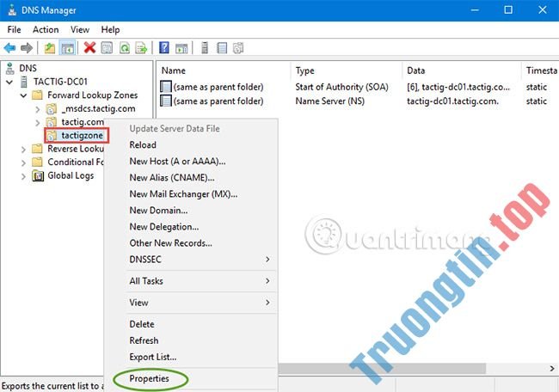Collapse the TACTIG-DC01 server node
Viewport: 559px width, 392px height.
pos(9,83)
